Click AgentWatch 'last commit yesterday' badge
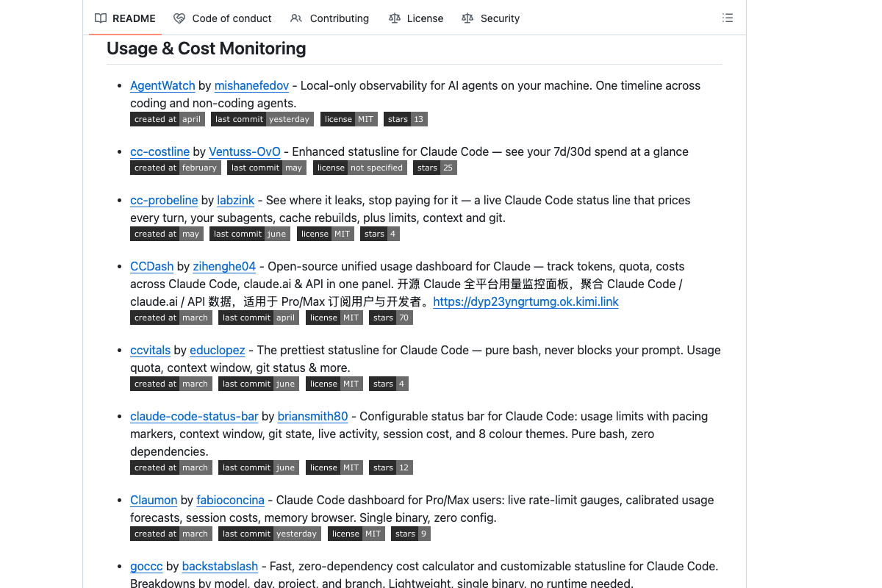 point(262,119)
